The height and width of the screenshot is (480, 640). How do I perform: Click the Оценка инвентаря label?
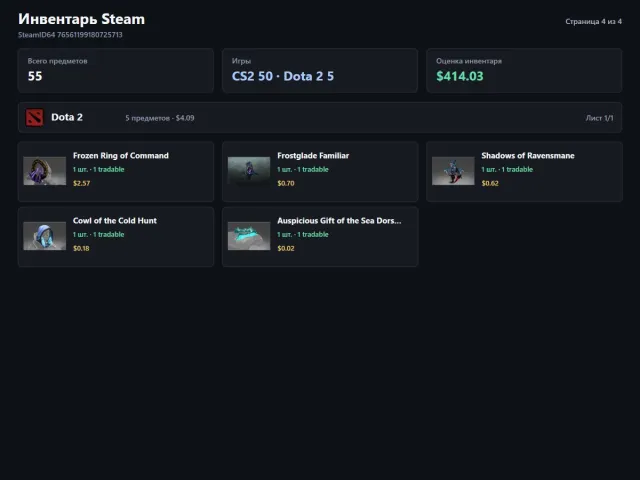469,61
